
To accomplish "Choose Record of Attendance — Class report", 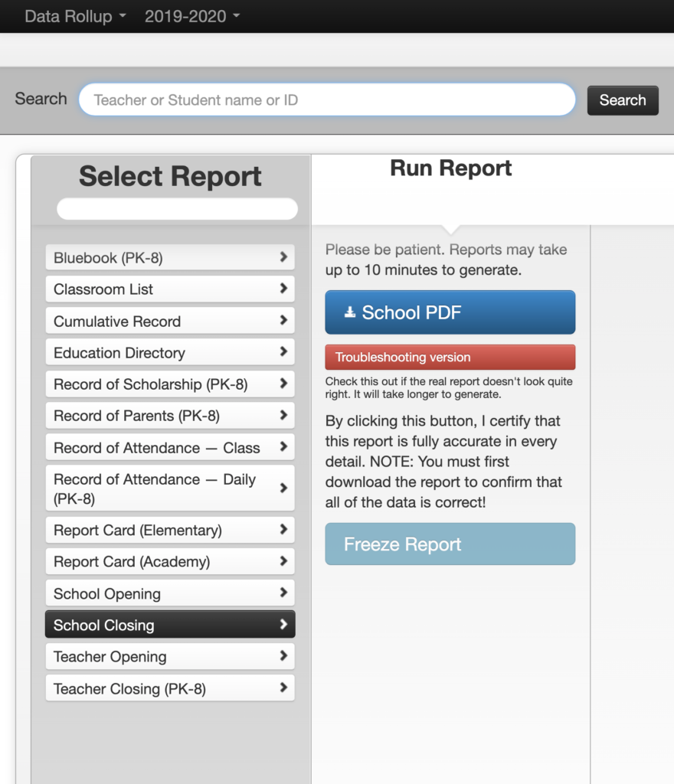I will [170, 447].
